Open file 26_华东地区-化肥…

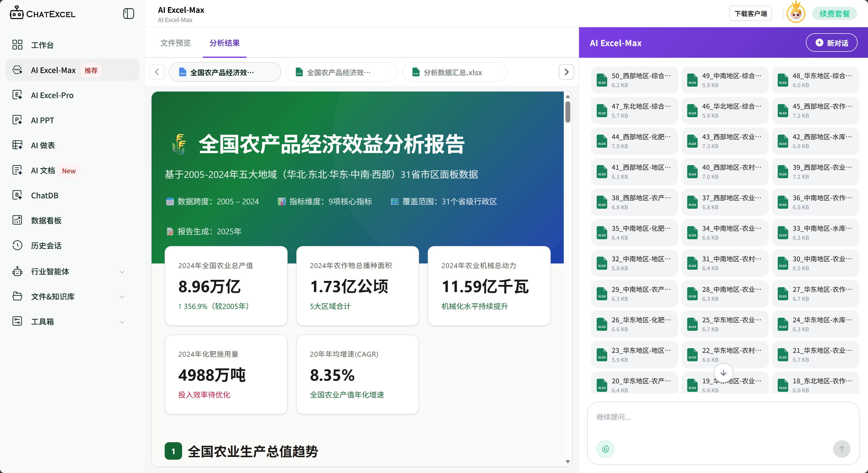tap(634, 324)
